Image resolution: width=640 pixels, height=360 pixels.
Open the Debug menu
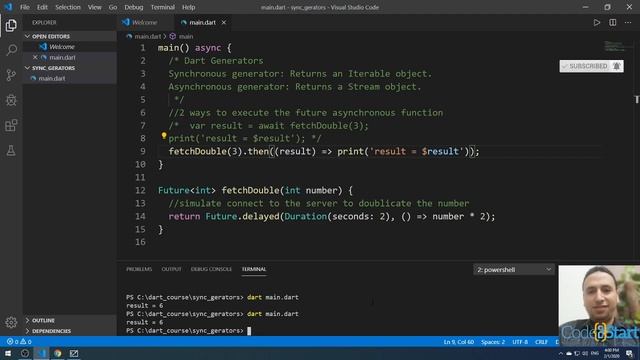134,7
